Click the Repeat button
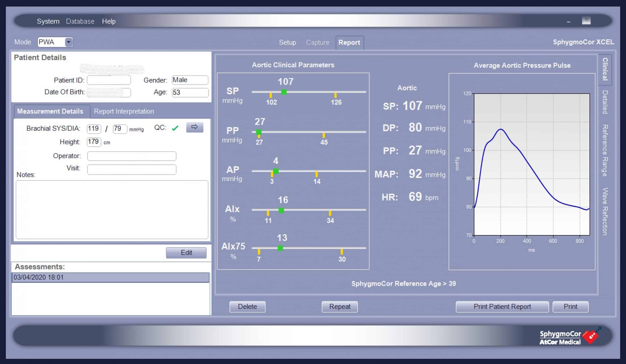 [x=340, y=307]
